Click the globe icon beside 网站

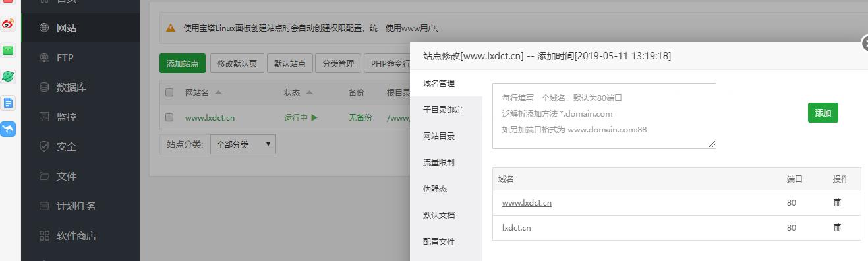pos(44,28)
